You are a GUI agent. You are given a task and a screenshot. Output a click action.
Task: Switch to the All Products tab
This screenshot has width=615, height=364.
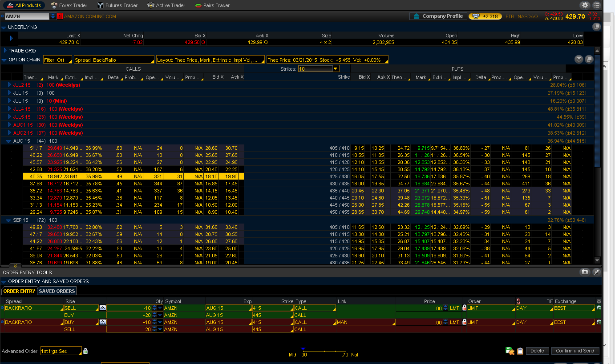(x=24, y=5)
